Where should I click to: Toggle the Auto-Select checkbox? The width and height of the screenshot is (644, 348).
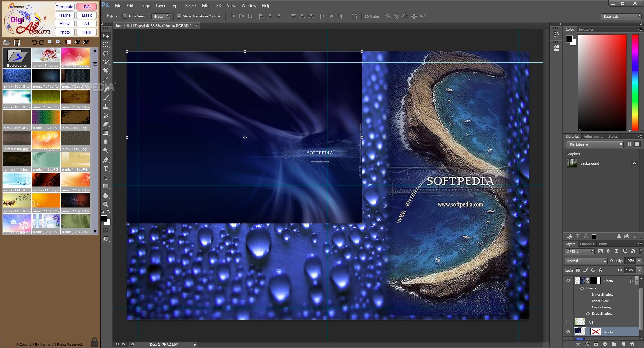point(125,16)
